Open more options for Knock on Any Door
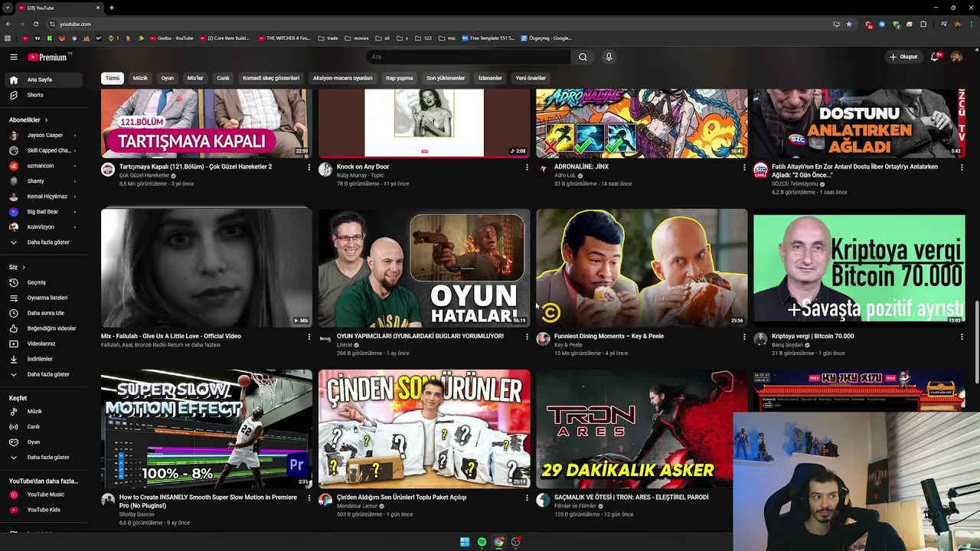This screenshot has width=980, height=551. 527,167
